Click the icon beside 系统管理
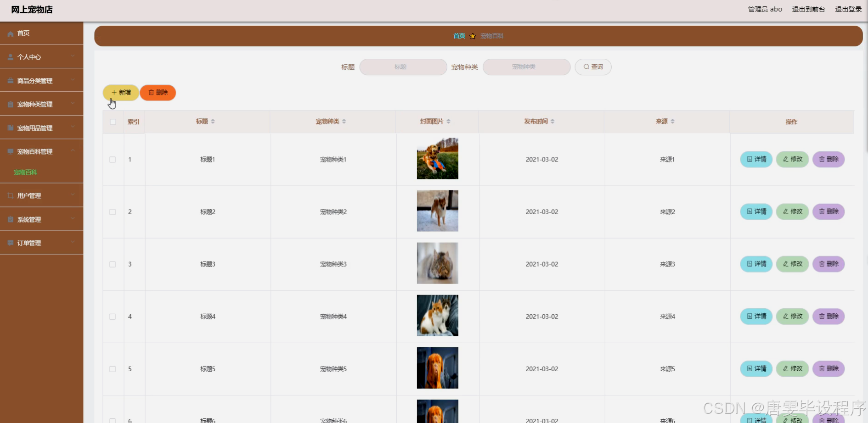Viewport: 868px width, 423px height. coord(11,219)
